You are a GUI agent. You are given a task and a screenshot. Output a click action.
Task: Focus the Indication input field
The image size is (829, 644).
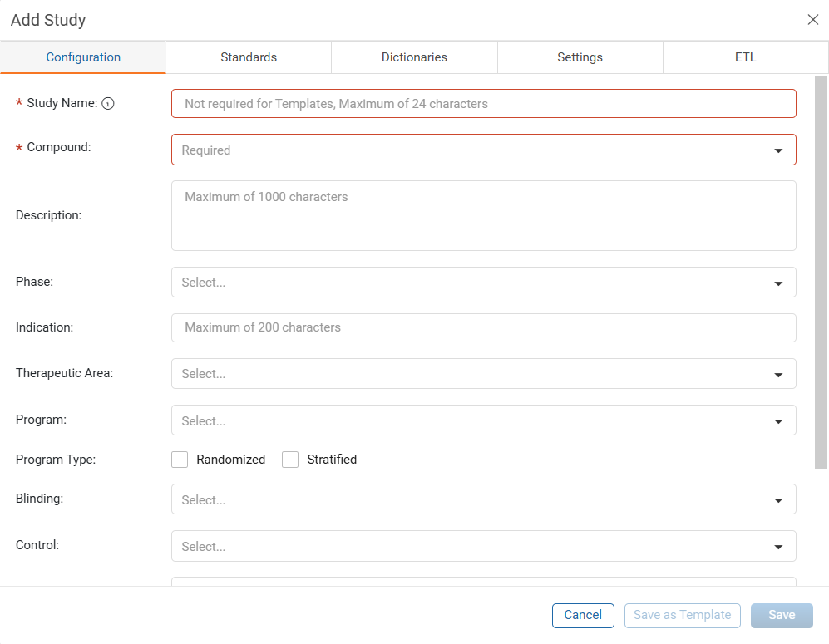click(483, 327)
